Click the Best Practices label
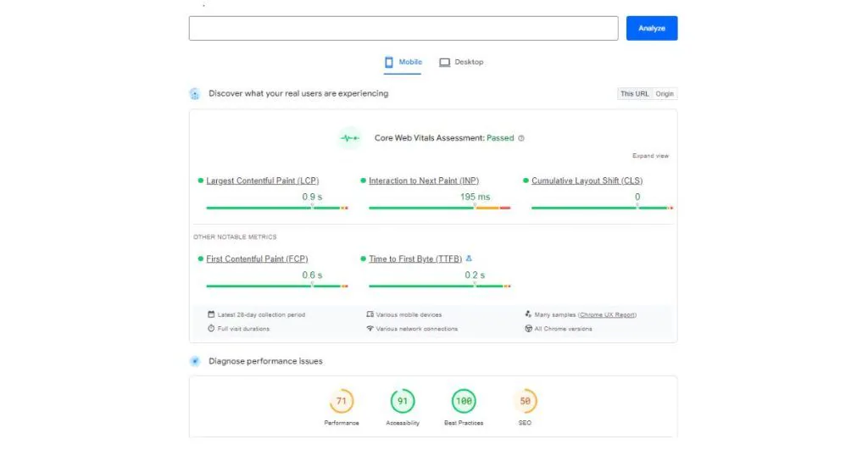Viewport: 868px width, 456px height. (x=464, y=423)
